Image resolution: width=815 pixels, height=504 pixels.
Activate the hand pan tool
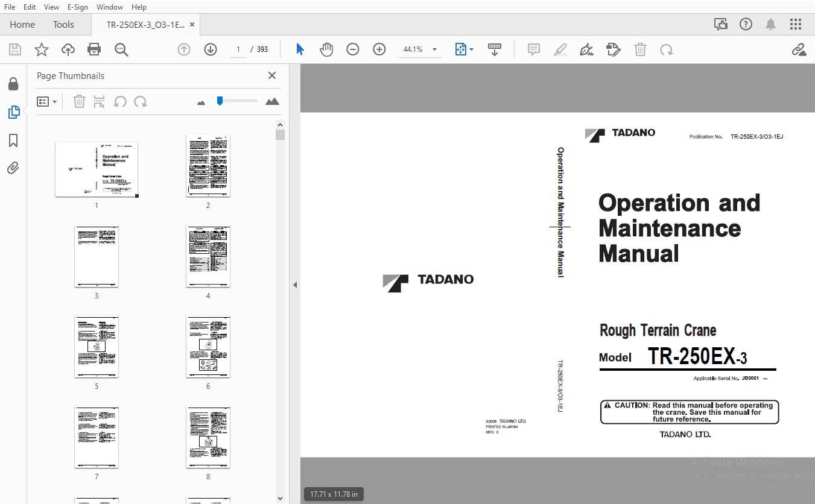pos(326,49)
